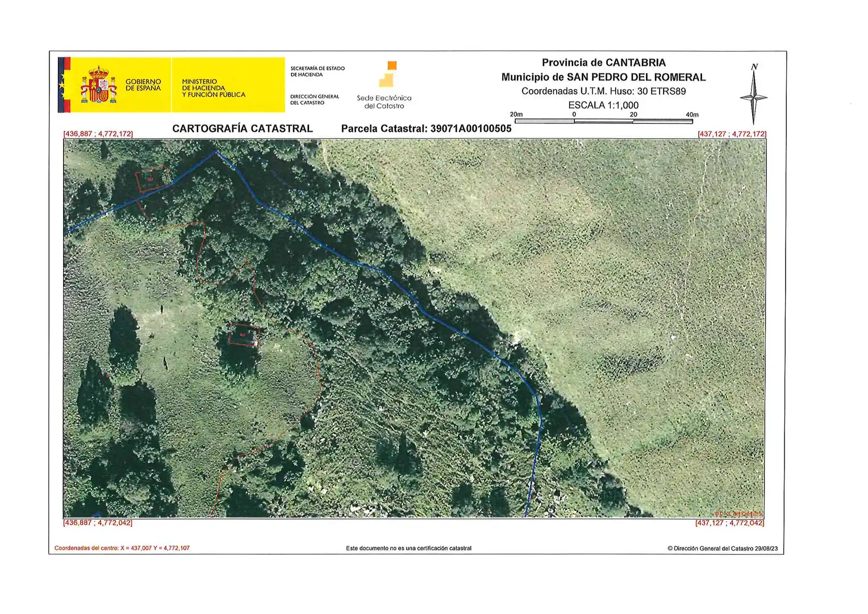868x614 pixels.
Task: Click the left '20m' scale bar label
Action: point(516,114)
